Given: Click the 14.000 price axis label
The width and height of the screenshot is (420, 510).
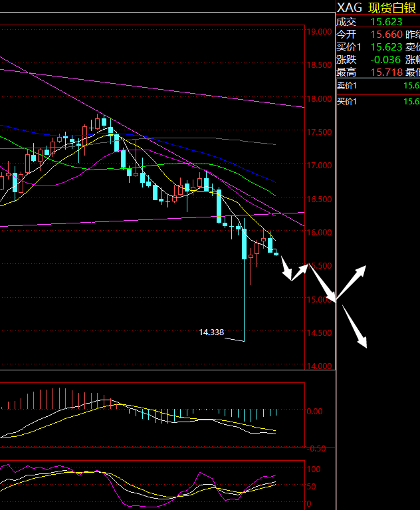Looking at the screenshot, I should coord(319,366).
